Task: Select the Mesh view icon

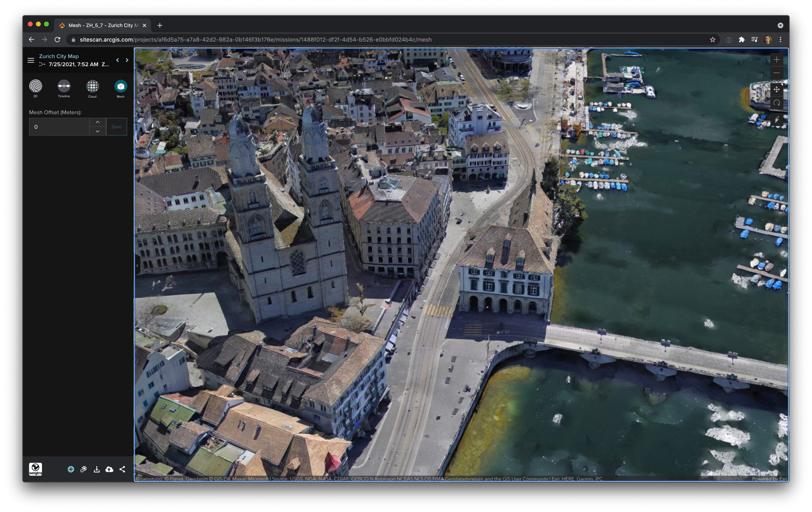Action: point(121,86)
